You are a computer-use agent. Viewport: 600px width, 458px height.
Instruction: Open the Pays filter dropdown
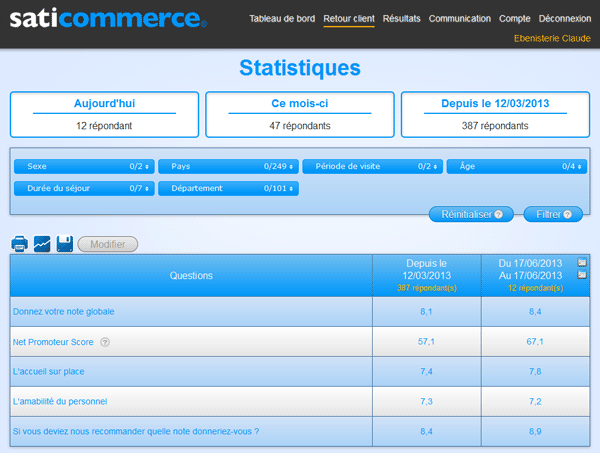click(x=228, y=167)
